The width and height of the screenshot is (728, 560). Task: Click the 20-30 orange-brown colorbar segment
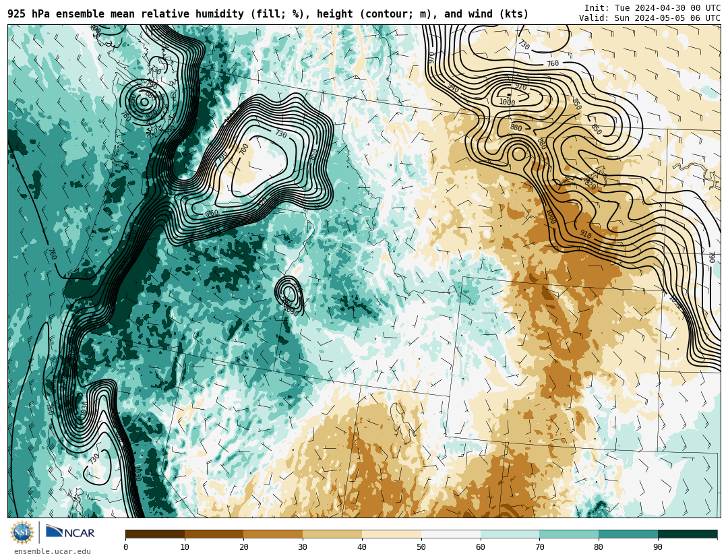click(x=273, y=534)
